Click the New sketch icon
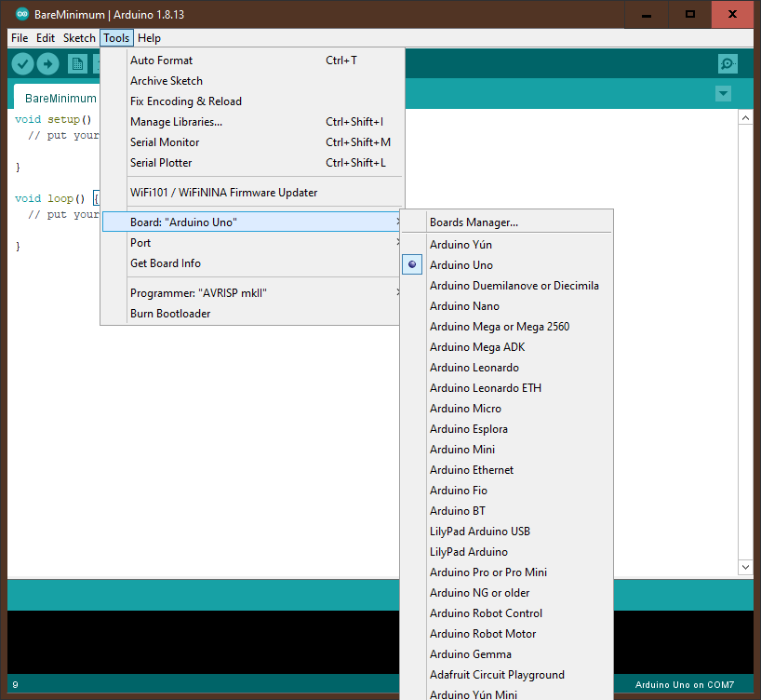This screenshot has width=761, height=700. coord(77,64)
